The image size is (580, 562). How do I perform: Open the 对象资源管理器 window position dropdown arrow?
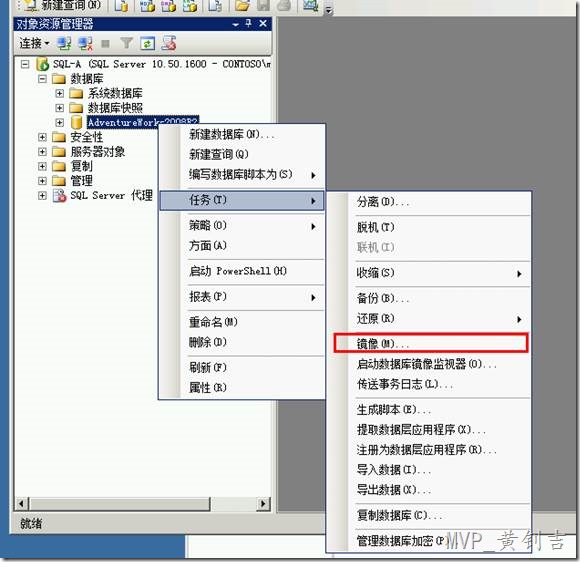click(x=236, y=24)
